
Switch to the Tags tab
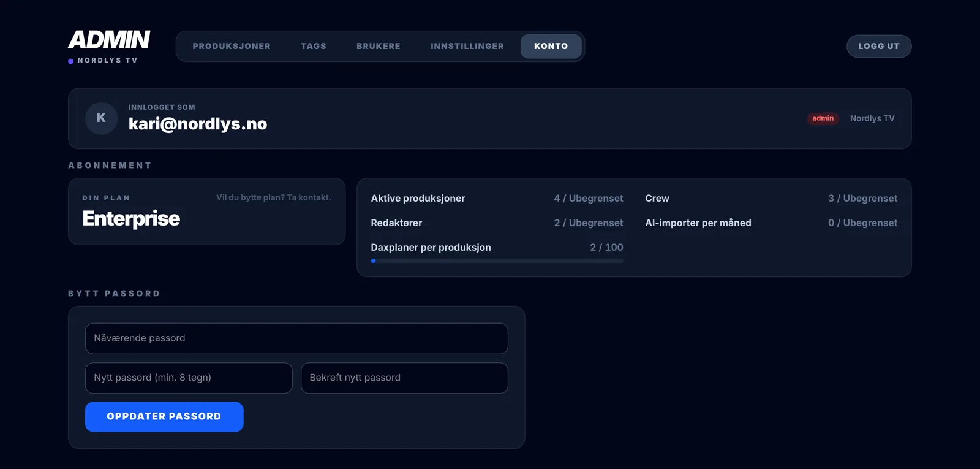(x=314, y=47)
